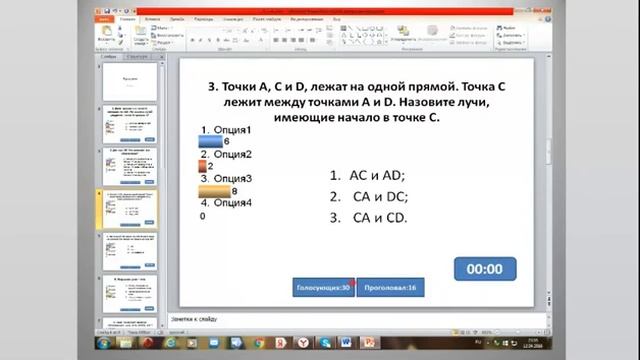The width and height of the screenshot is (640, 360).
Task: Click answer text 'CA и CD.'
Action: tap(380, 218)
